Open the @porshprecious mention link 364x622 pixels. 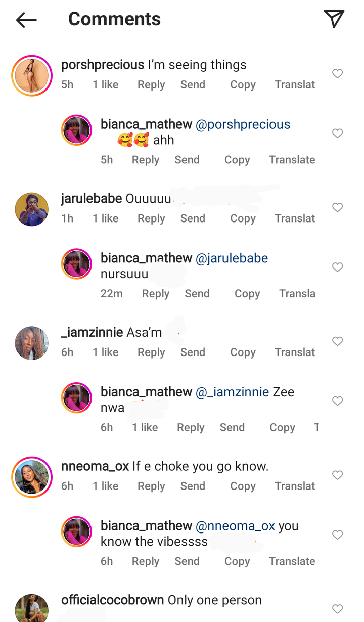pos(243,124)
